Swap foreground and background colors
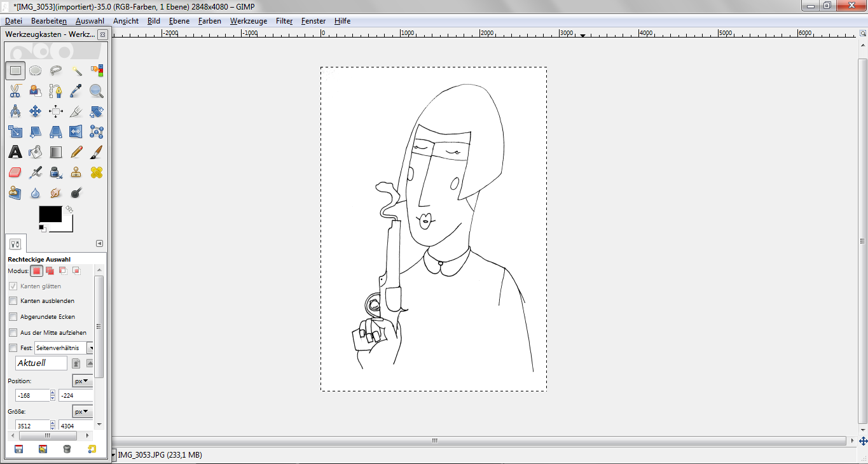 pos(69,209)
